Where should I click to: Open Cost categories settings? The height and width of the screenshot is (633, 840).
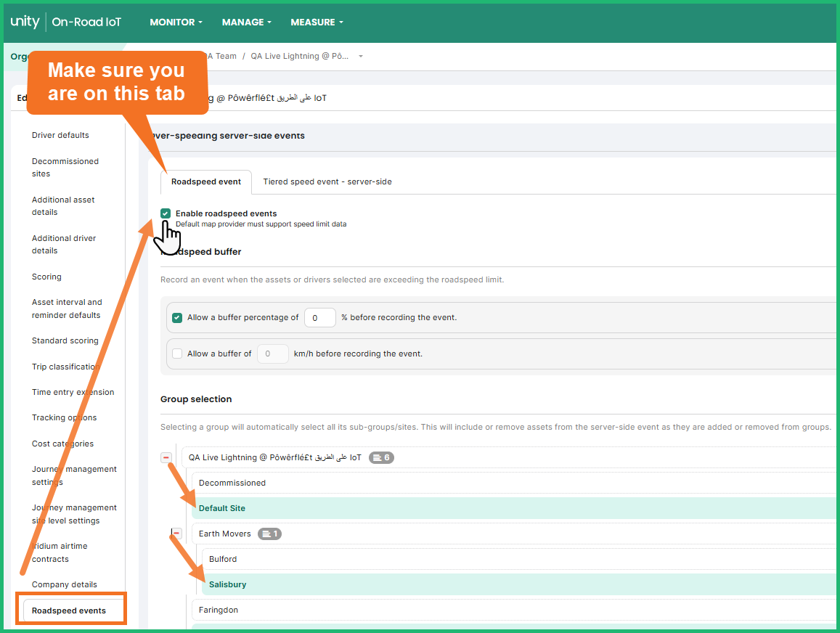click(62, 444)
